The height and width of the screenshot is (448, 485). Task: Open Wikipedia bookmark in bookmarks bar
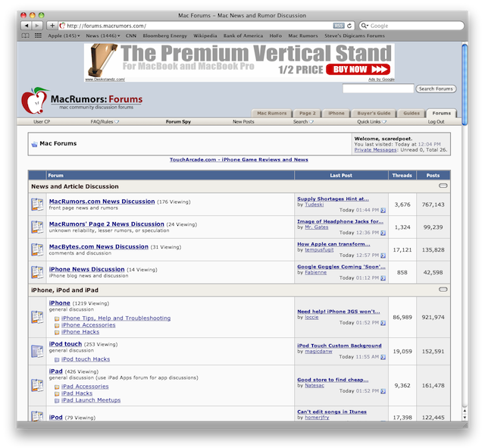click(205, 36)
